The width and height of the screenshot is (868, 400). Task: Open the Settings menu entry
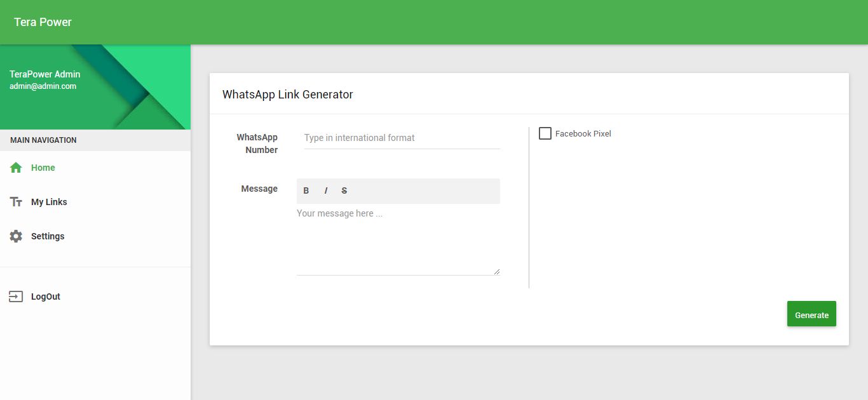48,236
